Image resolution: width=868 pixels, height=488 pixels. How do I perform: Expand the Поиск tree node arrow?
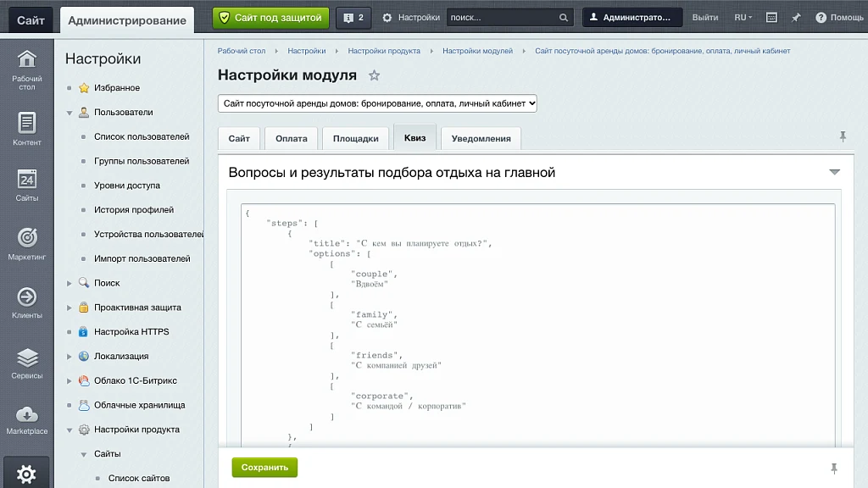click(70, 283)
